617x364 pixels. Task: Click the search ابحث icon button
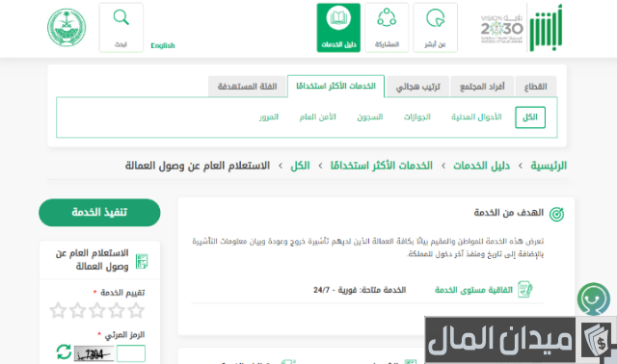121,28
